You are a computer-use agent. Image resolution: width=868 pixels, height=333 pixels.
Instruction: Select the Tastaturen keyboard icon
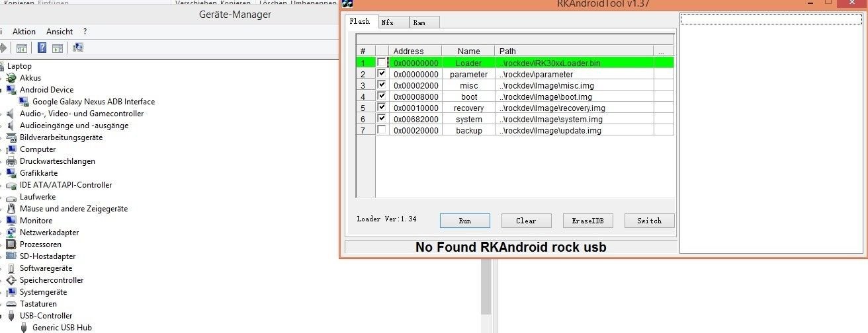click(x=12, y=304)
